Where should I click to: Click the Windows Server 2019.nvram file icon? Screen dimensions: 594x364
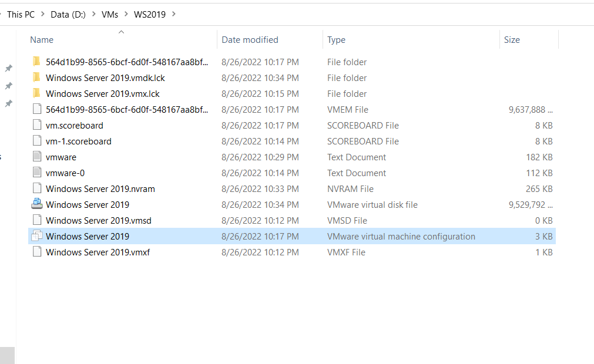click(37, 188)
